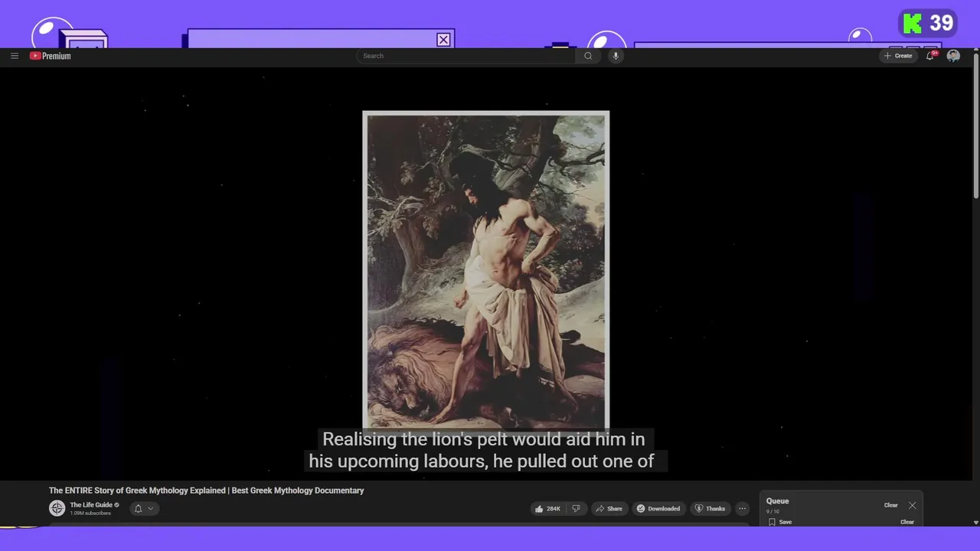Viewport: 980px width, 551px height.
Task: Open the three-dot more actions menu
Action: 742,508
